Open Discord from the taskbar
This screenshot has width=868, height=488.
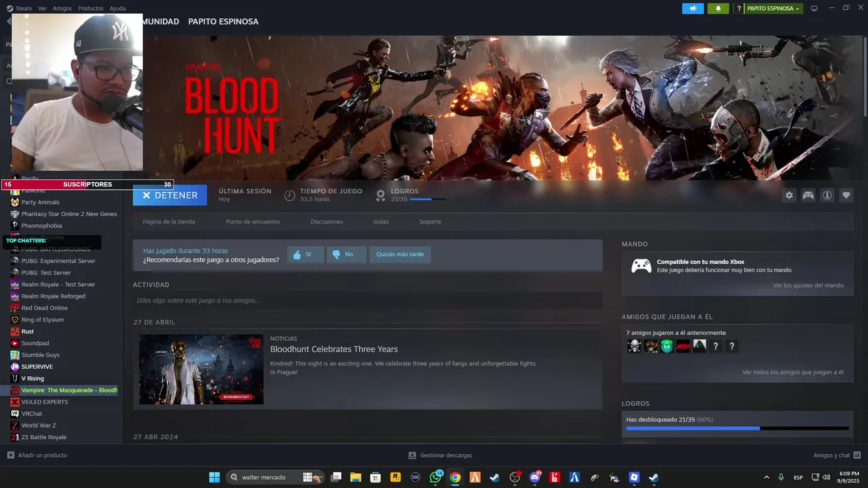coord(535,477)
